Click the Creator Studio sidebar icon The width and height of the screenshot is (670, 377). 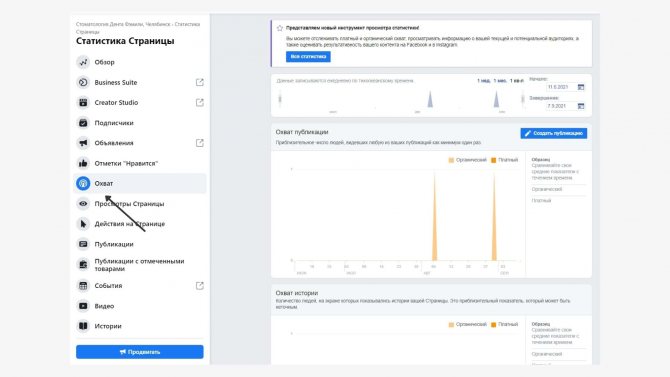pyautogui.click(x=83, y=103)
